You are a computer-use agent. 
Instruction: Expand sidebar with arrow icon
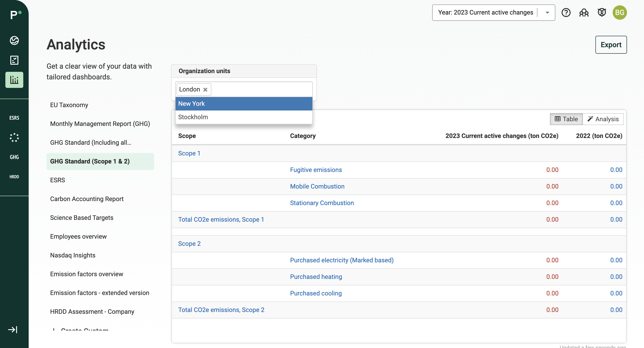(13, 329)
